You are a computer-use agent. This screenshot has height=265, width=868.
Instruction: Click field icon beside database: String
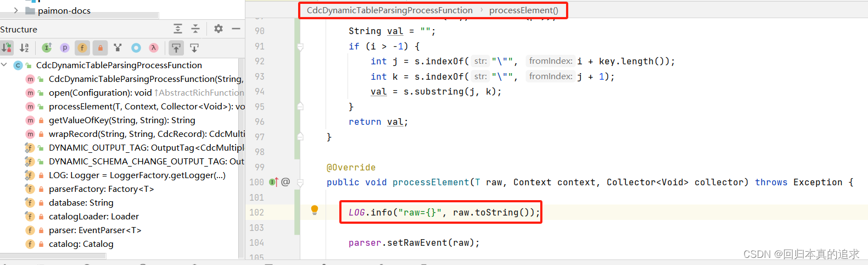(30, 202)
